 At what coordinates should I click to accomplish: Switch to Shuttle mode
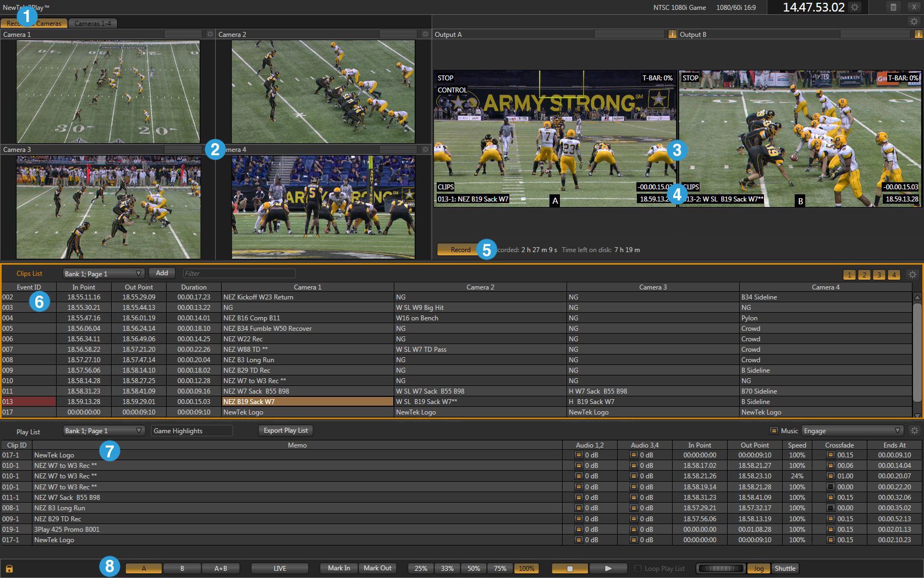click(x=785, y=569)
